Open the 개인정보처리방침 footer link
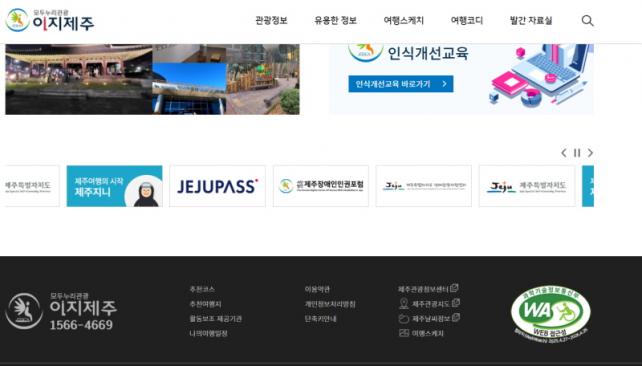642x366 pixels. click(x=330, y=304)
